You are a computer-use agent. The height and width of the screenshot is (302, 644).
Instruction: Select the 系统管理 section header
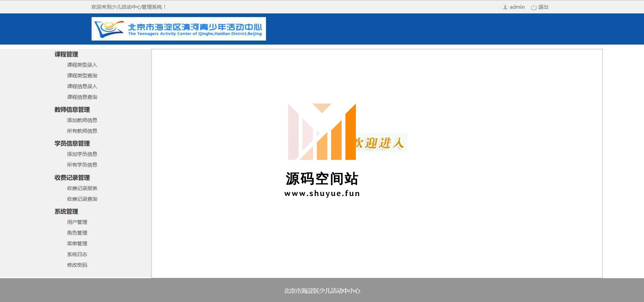[66, 212]
